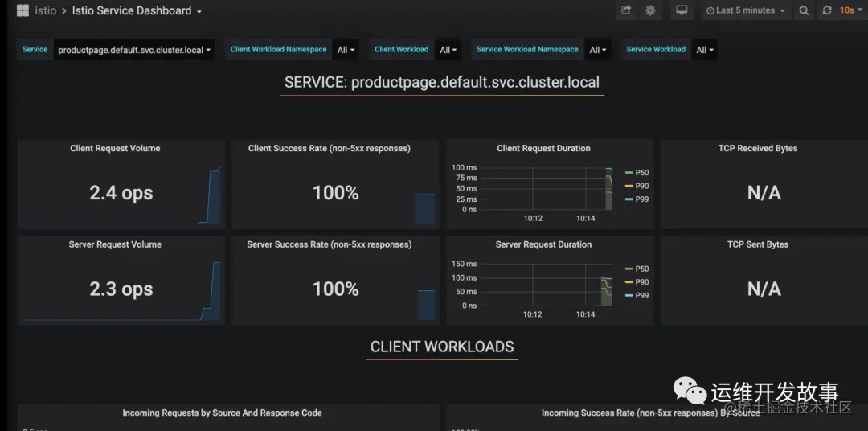Open the Last 5 minutes time picker
This screenshot has height=431, width=868.
746,10
